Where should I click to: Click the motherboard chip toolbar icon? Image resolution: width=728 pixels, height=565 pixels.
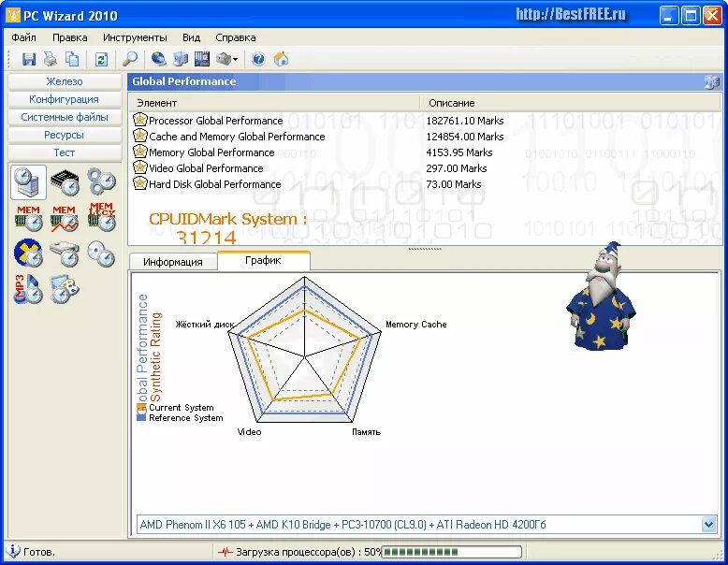coord(202,59)
